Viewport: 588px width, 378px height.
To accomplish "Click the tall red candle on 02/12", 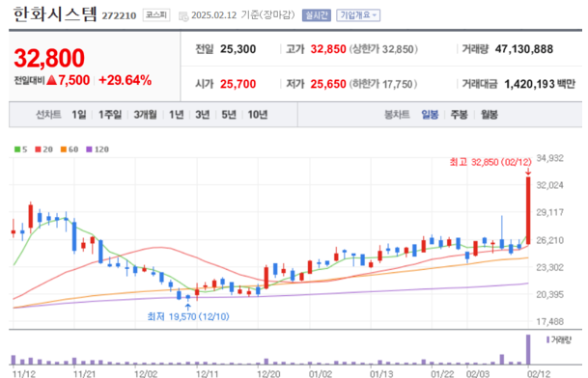I will pyautogui.click(x=528, y=210).
